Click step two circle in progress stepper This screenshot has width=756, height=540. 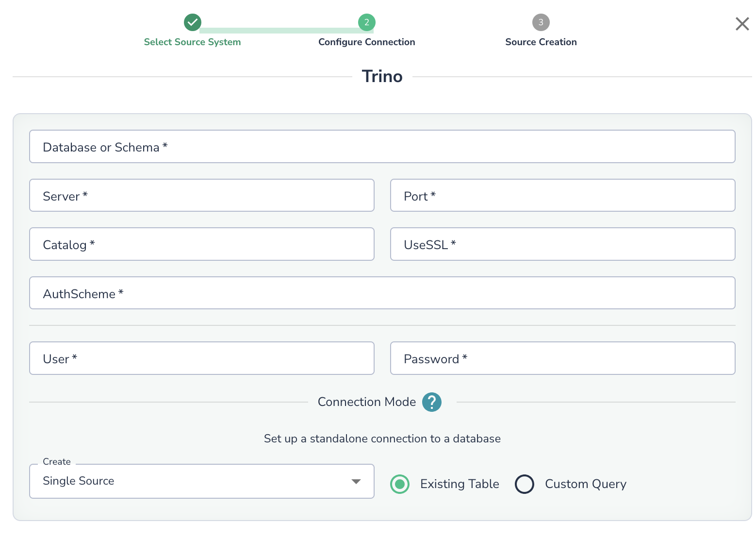click(x=367, y=22)
